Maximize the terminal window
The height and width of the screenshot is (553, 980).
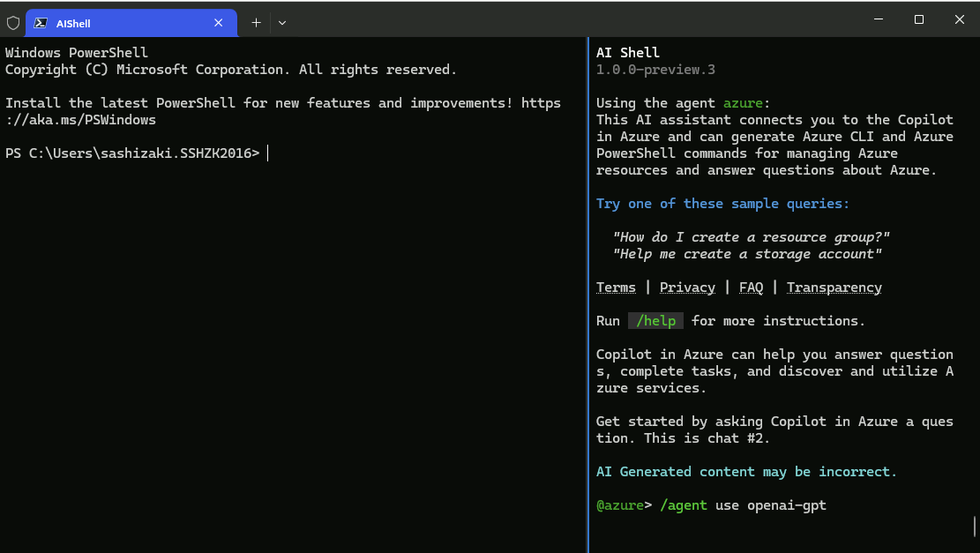click(x=919, y=19)
